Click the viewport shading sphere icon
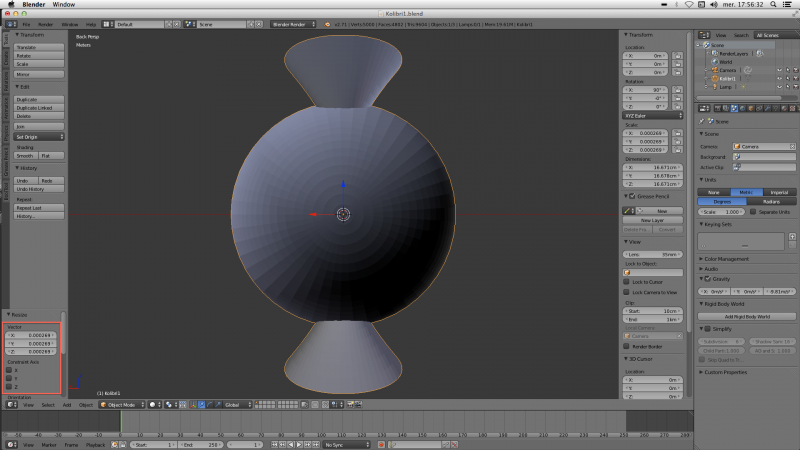 [154, 405]
